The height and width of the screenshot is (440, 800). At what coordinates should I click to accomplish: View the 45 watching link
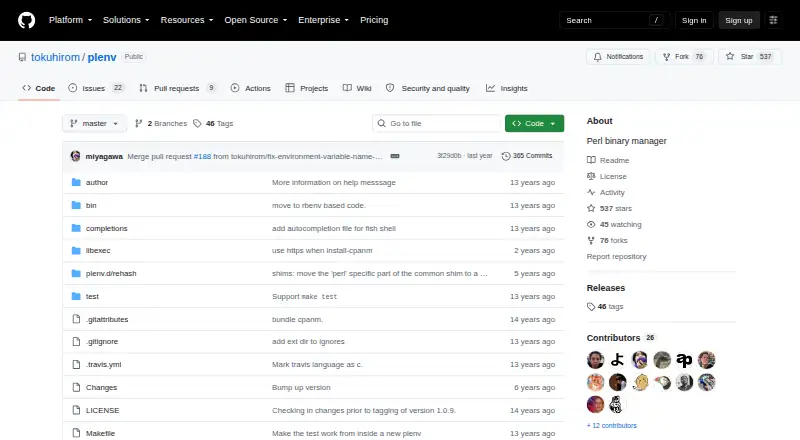tap(614, 225)
